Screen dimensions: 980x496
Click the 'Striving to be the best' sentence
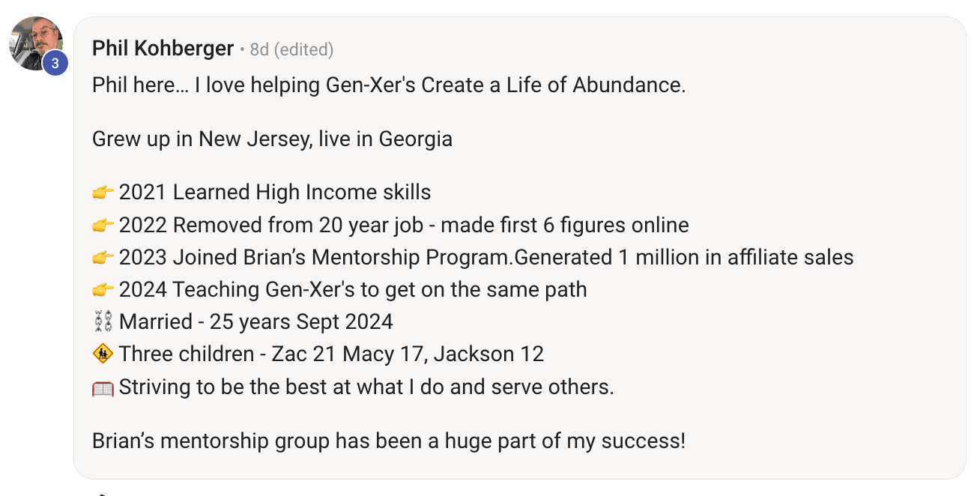point(366,387)
